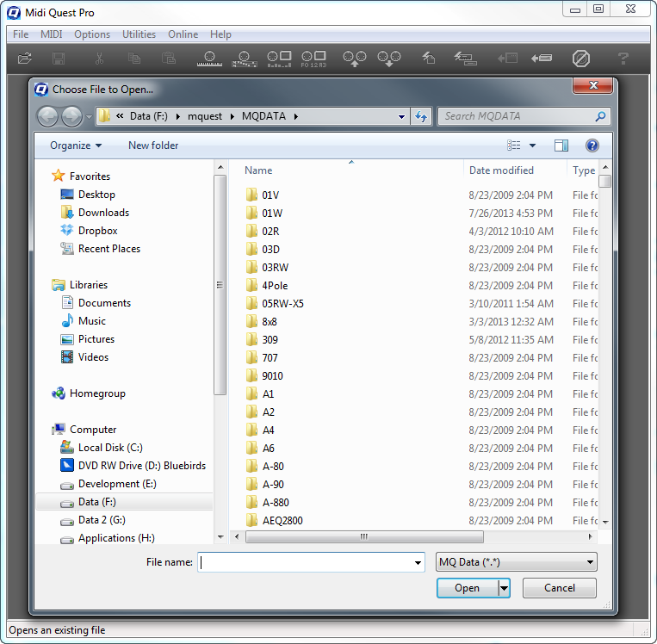Expand the MQDATA breadcrumb arrow

pos(296,116)
